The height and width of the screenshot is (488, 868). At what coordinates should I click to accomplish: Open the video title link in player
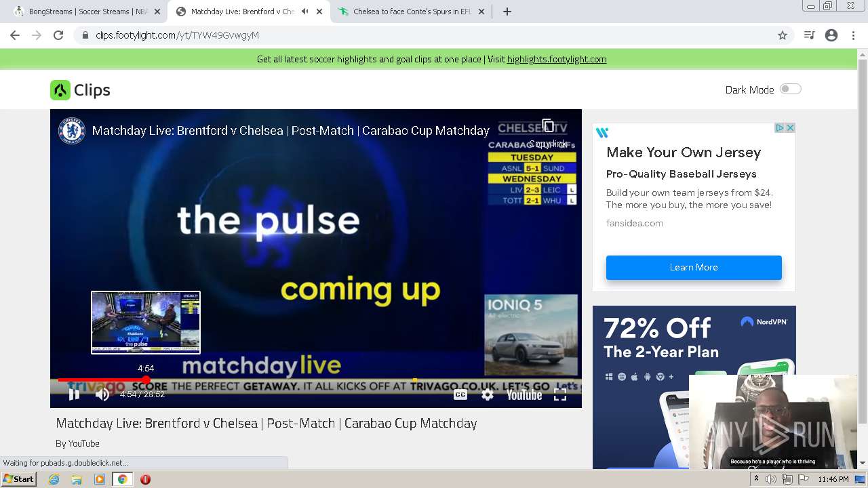[290, 130]
